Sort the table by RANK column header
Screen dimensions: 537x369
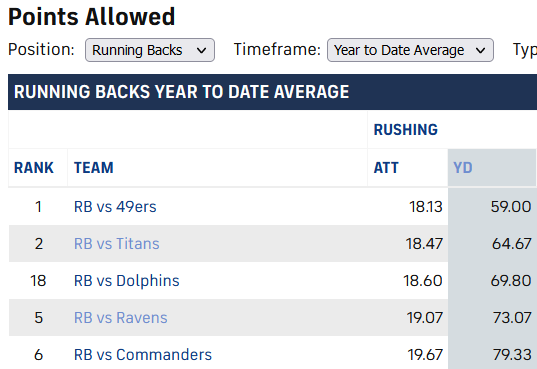click(34, 168)
